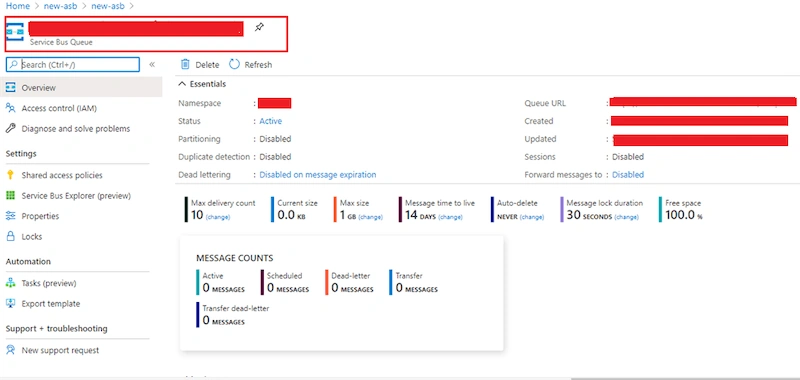Click the Active status link

click(270, 121)
